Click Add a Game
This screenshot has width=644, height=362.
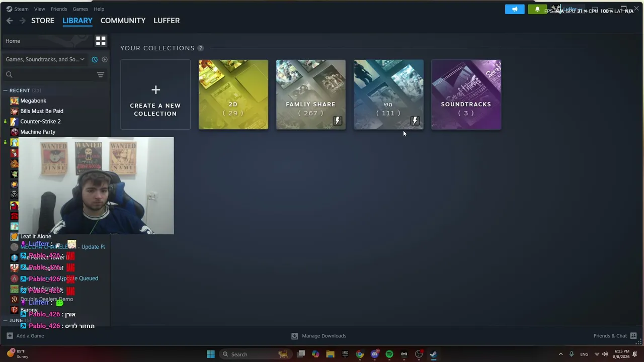point(25,336)
